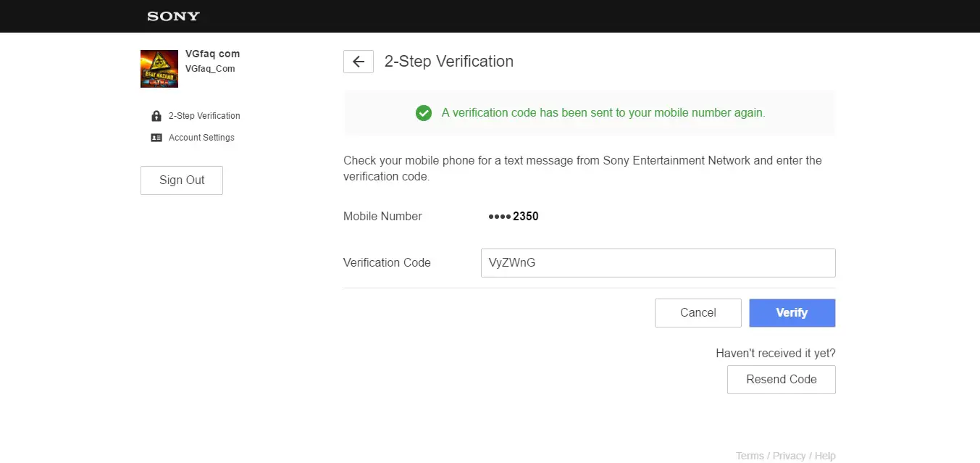980x463 pixels.
Task: Click the Sign Out button
Action: (x=182, y=180)
